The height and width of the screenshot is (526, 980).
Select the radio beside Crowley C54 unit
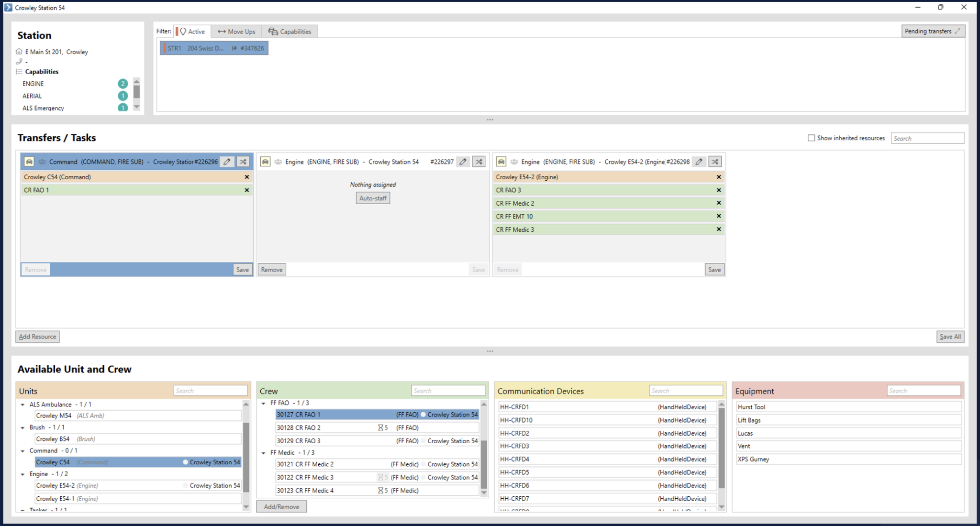[x=185, y=462]
